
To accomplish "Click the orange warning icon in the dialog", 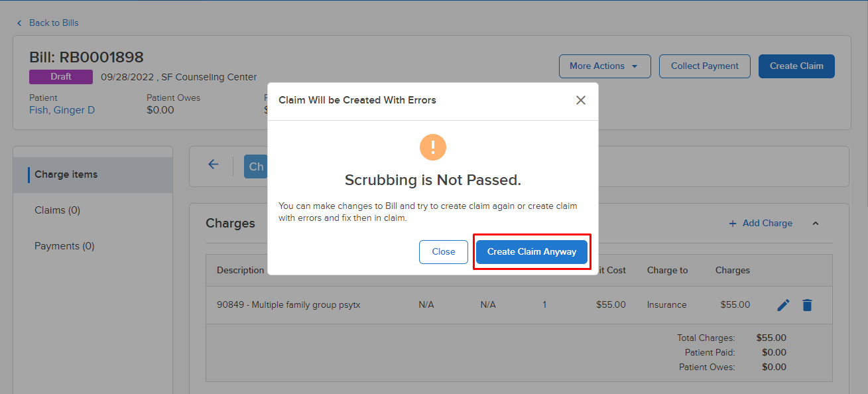I will [x=432, y=147].
